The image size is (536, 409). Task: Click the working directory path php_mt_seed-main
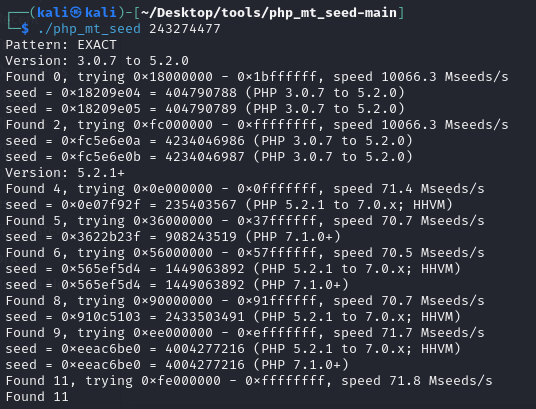pos(269,13)
